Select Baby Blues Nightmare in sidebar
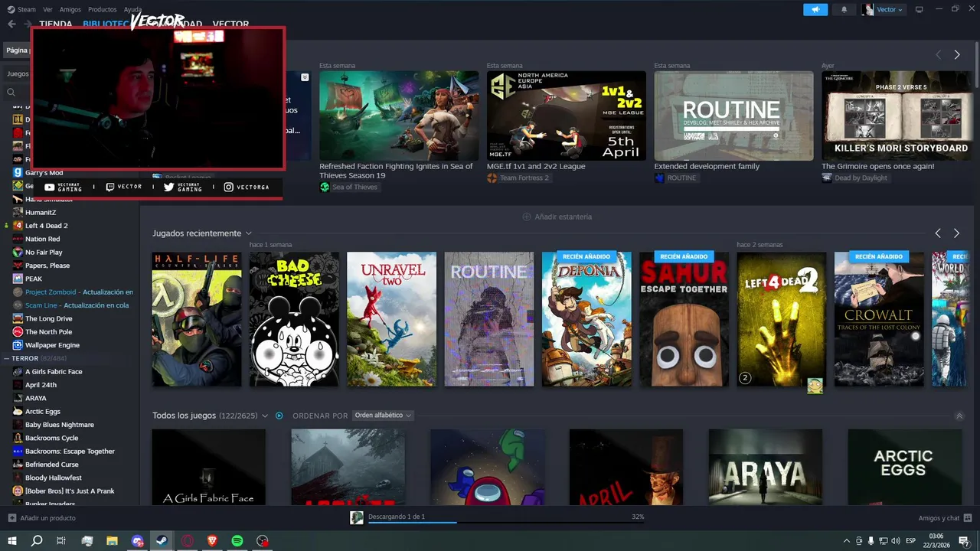Screen dimensions: 980x551 (60, 425)
